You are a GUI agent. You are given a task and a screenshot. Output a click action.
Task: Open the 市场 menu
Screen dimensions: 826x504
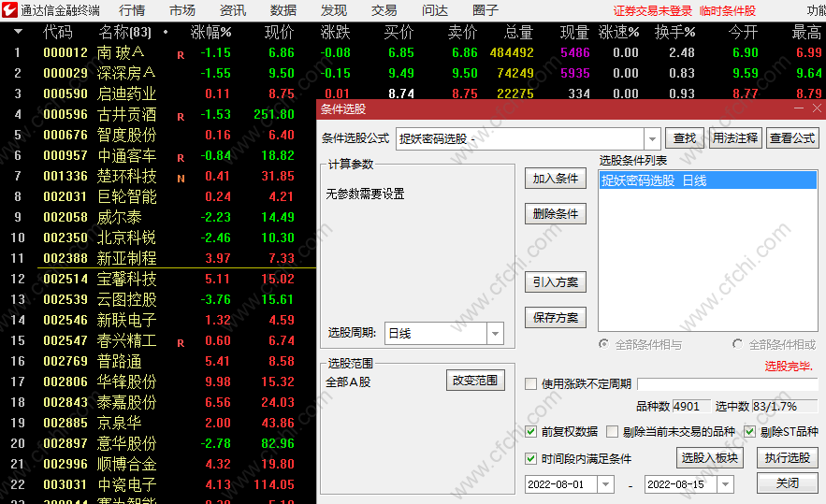tap(182, 10)
